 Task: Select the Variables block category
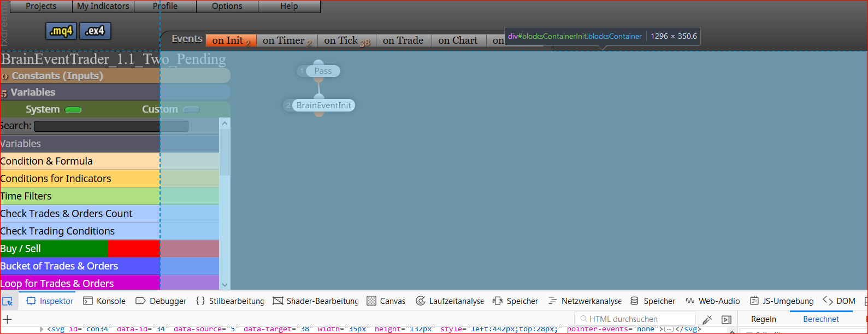coord(109,144)
